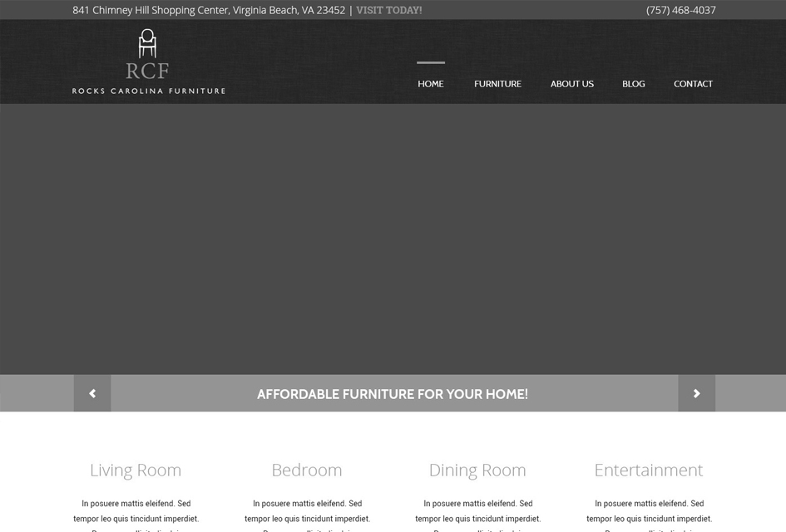Screen dimensions: 786x532
Task: Select the HOME tab in the navigation
Action: pos(430,83)
